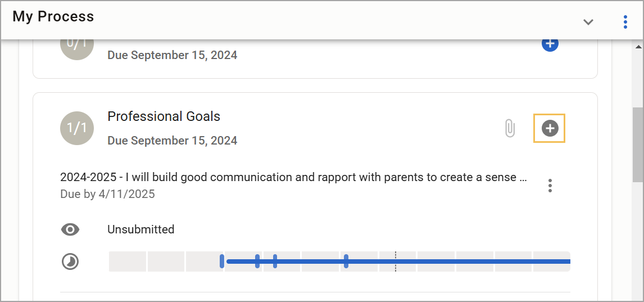Open the Professional Goals heading
This screenshot has width=644, height=302.
[x=164, y=116]
